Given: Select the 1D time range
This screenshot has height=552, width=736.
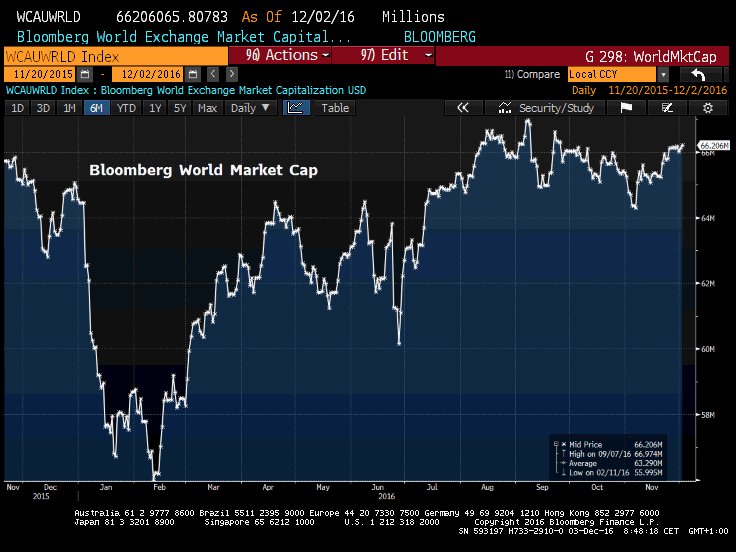Looking at the screenshot, I should tap(17, 108).
